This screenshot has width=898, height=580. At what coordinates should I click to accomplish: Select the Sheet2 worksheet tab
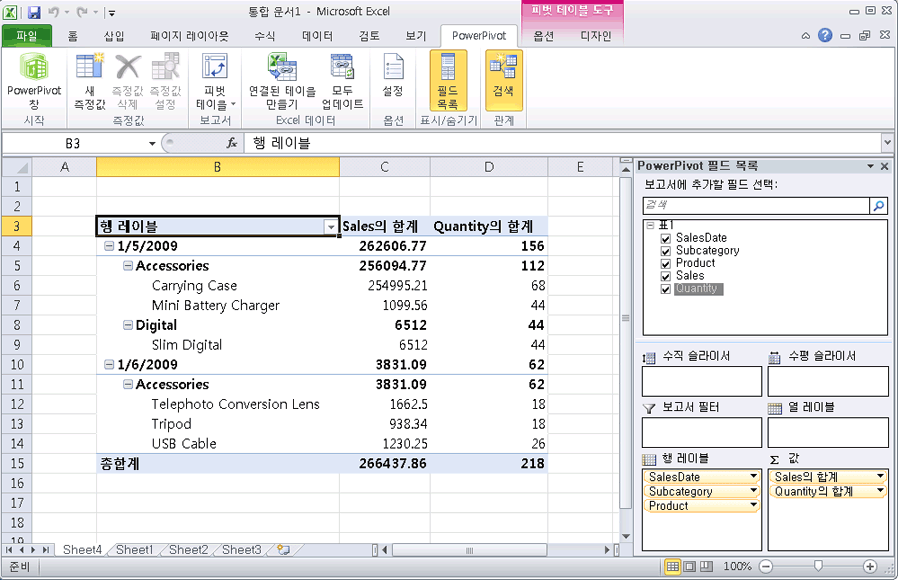click(x=188, y=549)
